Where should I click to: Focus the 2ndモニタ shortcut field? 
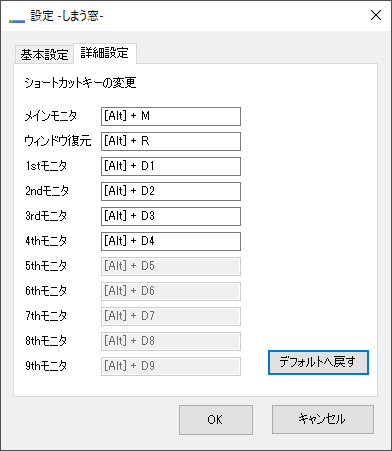coord(171,191)
